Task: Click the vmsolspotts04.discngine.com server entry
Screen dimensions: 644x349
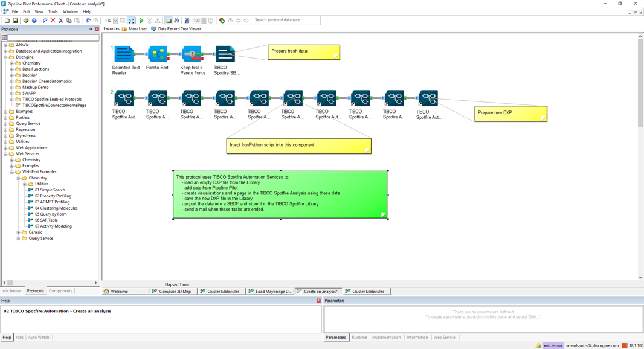Action: [592, 346]
